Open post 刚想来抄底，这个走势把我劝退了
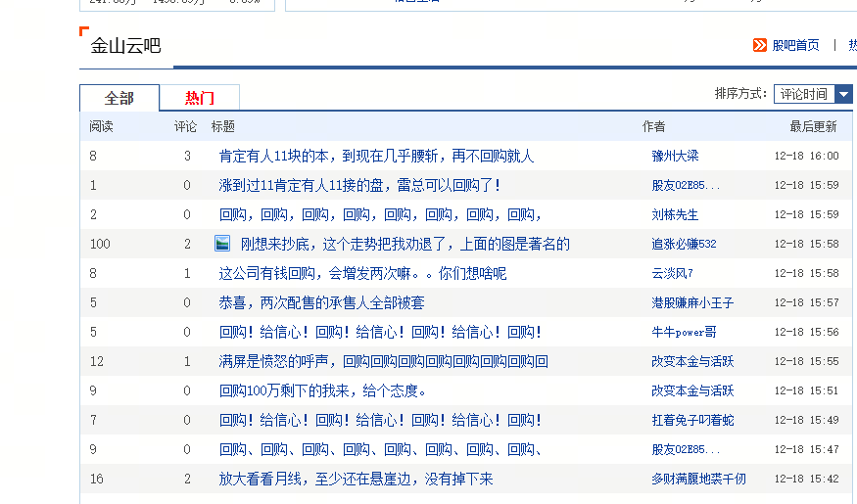 click(405, 244)
